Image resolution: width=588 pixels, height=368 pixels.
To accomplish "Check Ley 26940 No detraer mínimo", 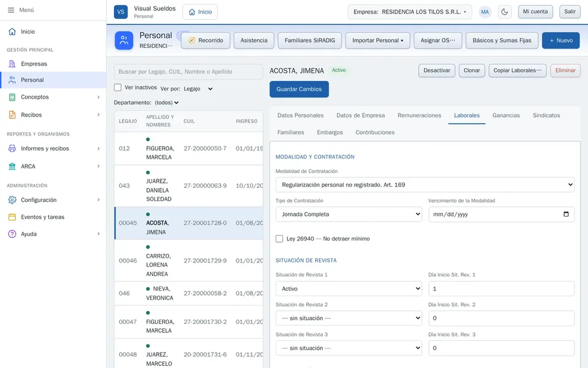I will pyautogui.click(x=279, y=239).
